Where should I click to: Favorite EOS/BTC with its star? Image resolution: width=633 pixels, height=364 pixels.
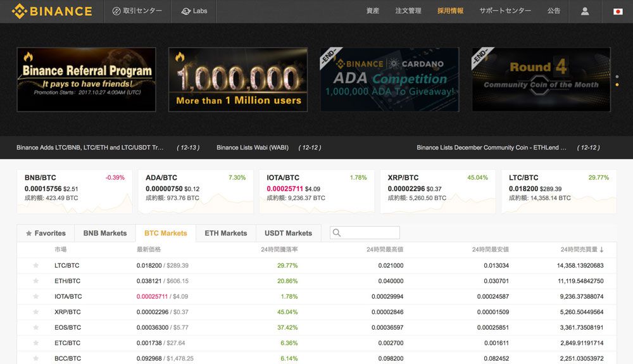(36, 327)
